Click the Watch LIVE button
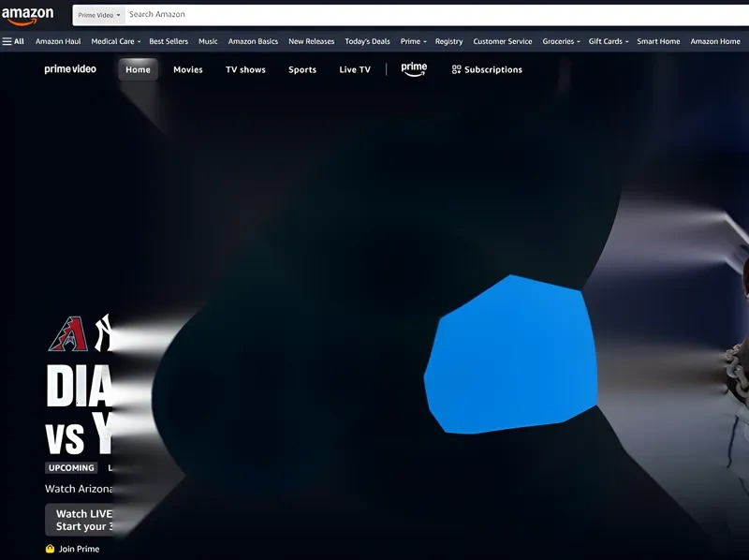The image size is (749, 560). coord(80,520)
